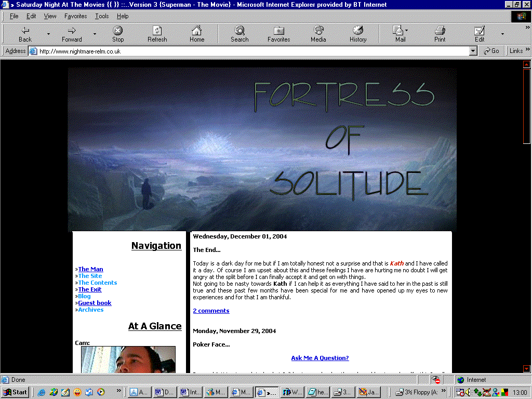Open the 2 comments link

pos(211,311)
